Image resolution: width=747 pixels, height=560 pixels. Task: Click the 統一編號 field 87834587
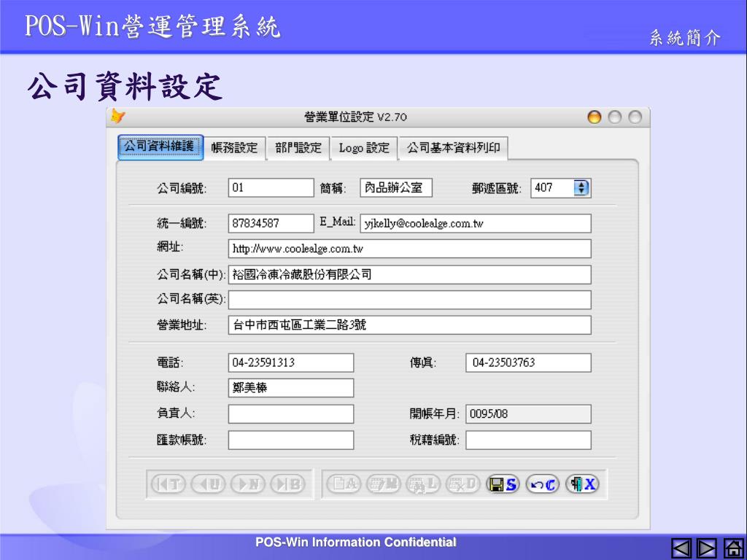[271, 223]
